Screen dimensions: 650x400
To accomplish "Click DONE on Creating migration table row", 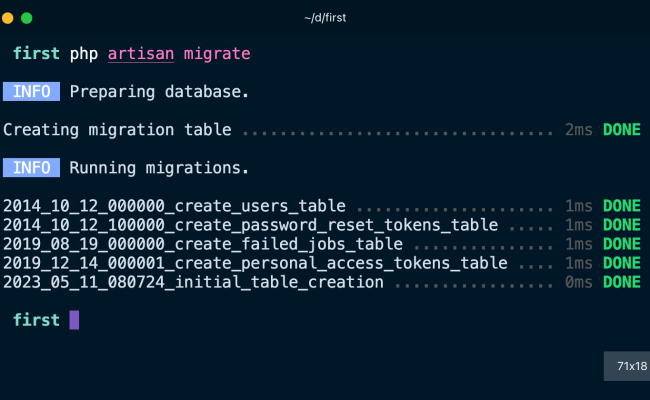I will tap(622, 130).
